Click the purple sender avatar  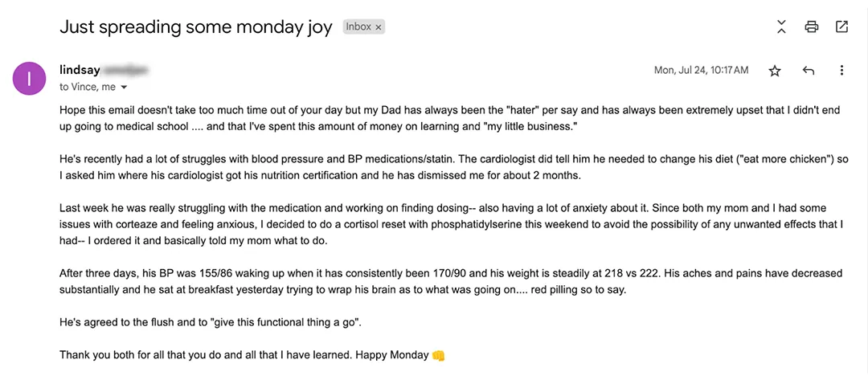[29, 79]
